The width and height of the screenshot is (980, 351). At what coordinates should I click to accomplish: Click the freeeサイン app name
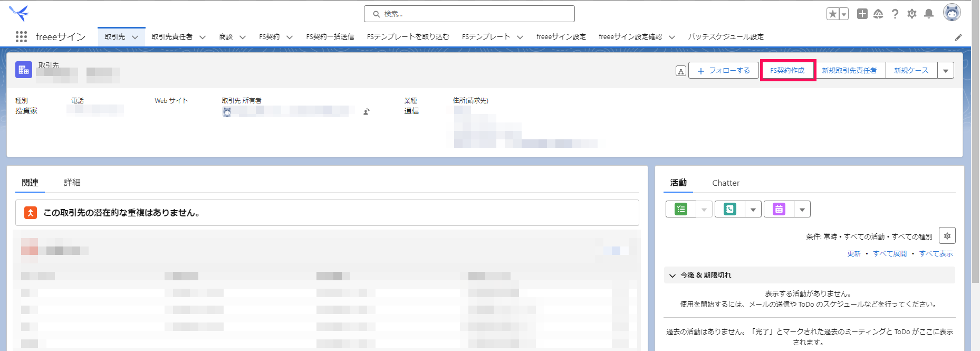point(61,37)
